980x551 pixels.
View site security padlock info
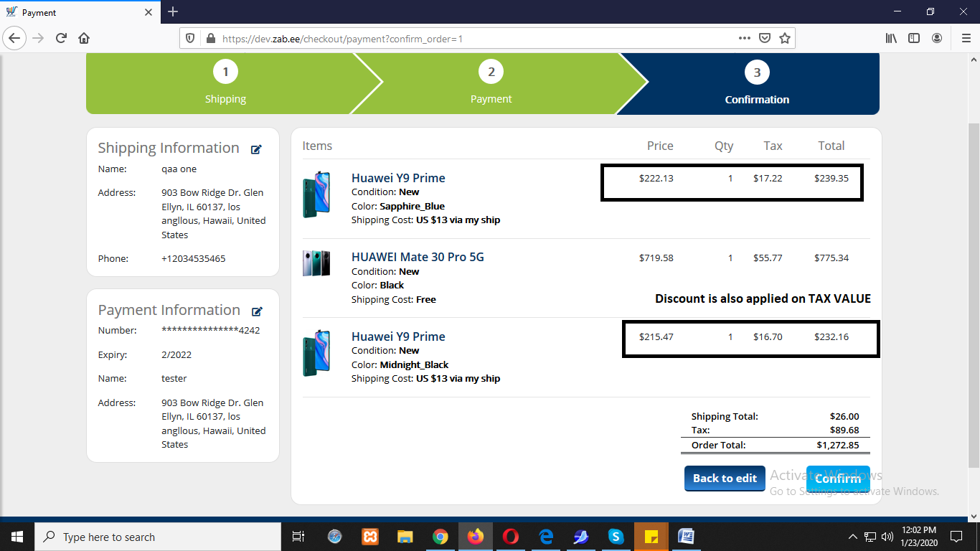(210, 38)
